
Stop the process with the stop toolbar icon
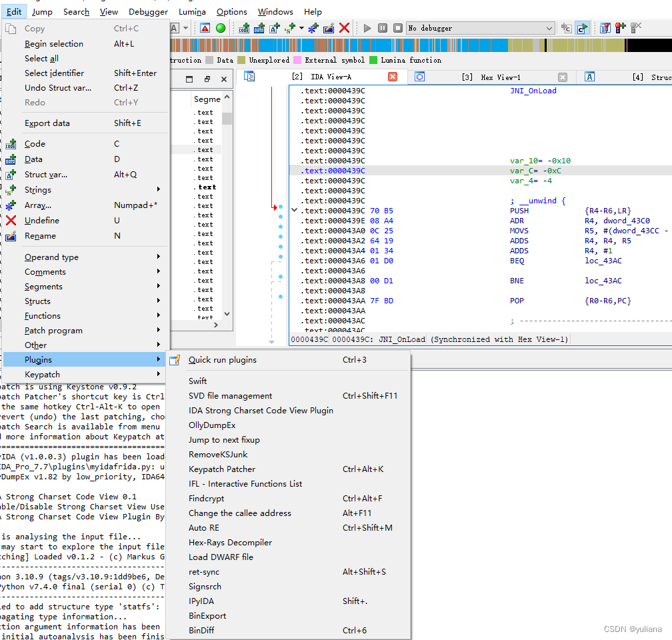397,27
